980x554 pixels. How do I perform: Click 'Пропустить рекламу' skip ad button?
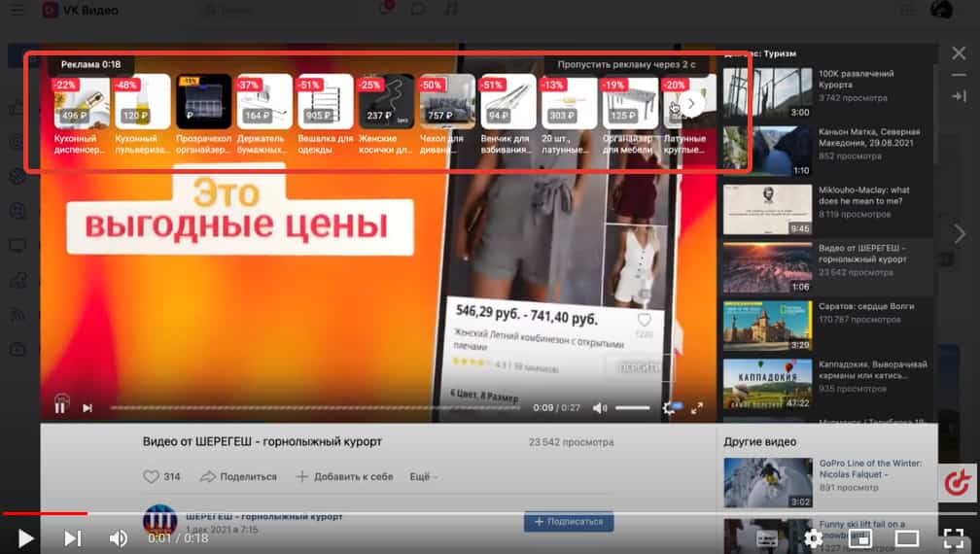pos(626,64)
